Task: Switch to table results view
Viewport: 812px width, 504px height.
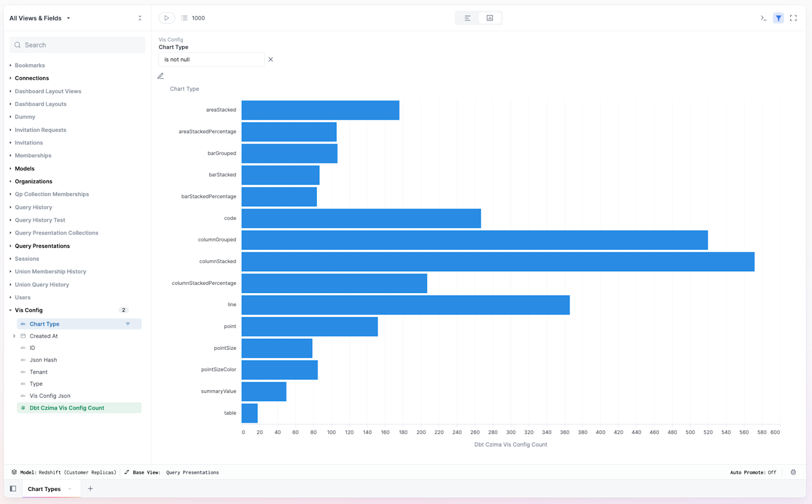Action: pyautogui.click(x=466, y=18)
